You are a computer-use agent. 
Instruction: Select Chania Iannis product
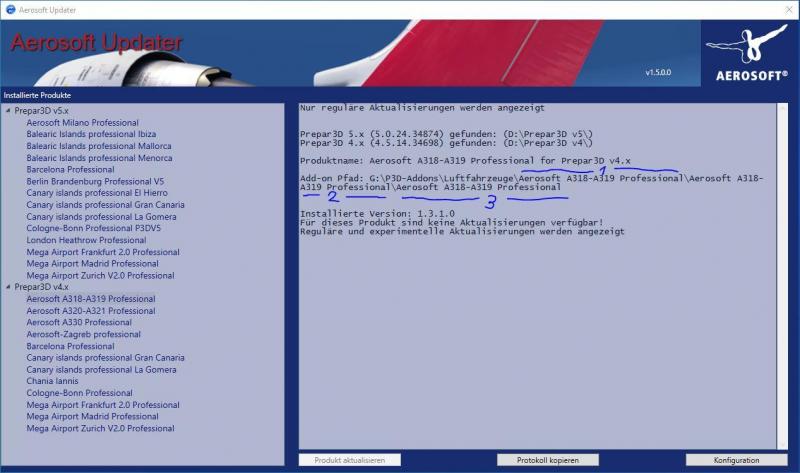(x=53, y=381)
